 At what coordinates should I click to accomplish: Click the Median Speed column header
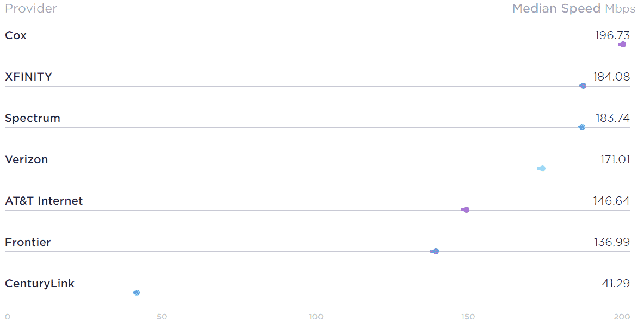point(574,9)
